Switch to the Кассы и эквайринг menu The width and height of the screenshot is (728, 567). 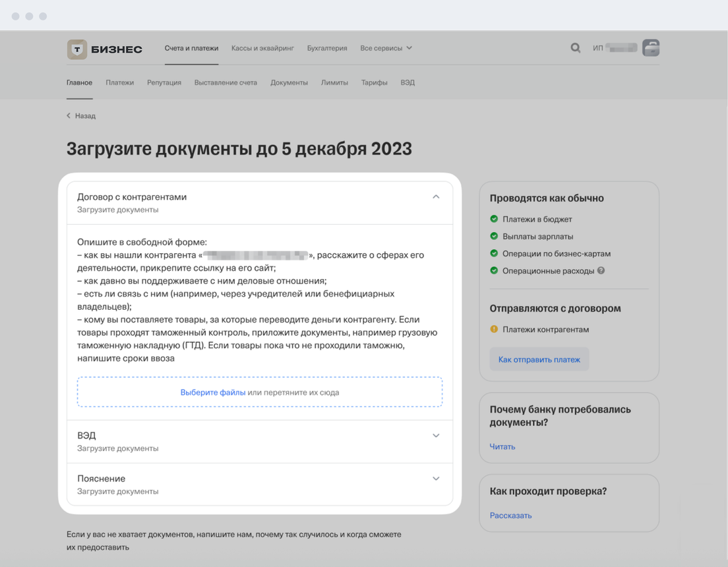262,48
